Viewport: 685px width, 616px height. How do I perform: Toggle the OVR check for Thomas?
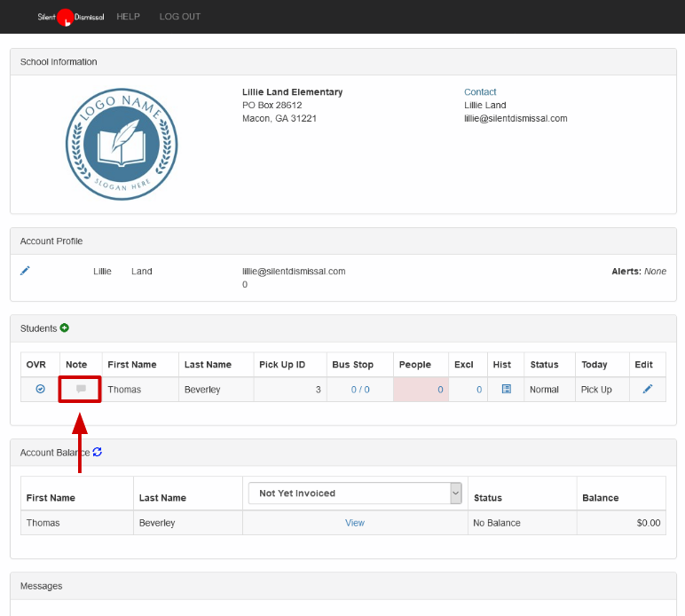[x=40, y=389]
